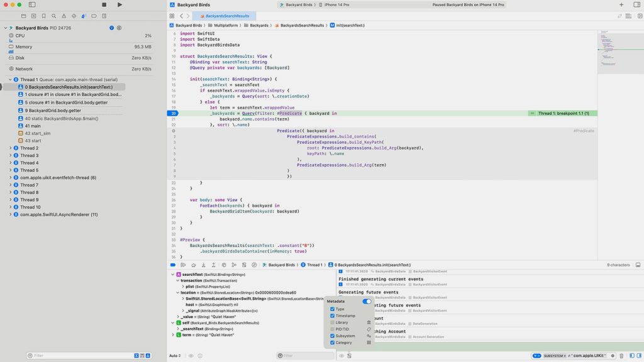The image size is (644, 362).
Task: Step into the function call
Action: click(203, 265)
